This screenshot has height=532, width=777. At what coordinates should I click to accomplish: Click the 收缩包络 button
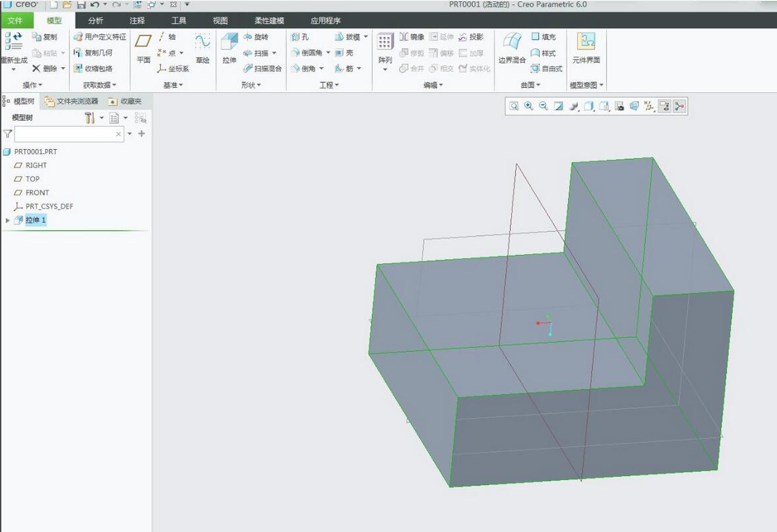92,69
